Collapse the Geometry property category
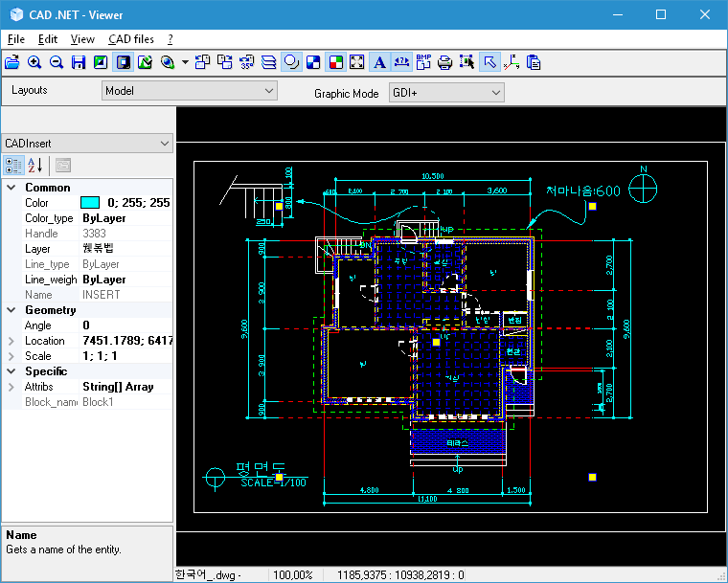728x583 pixels. pyautogui.click(x=11, y=310)
